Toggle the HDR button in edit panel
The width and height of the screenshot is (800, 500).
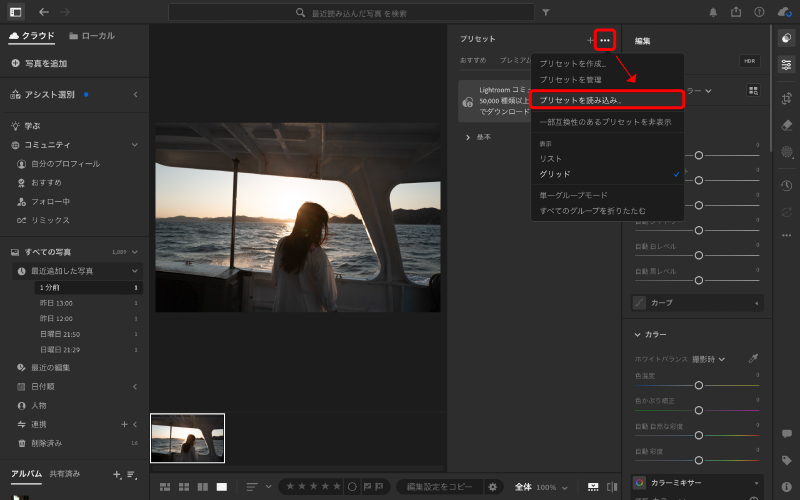(x=750, y=61)
